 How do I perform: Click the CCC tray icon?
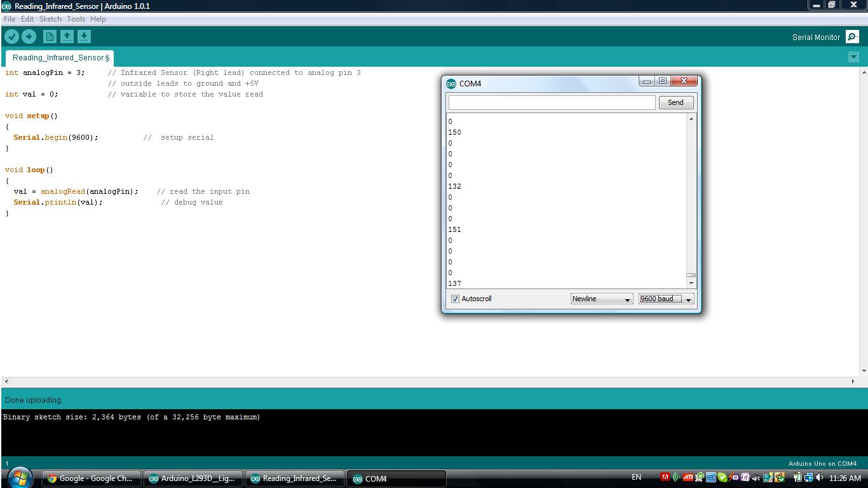(711, 477)
